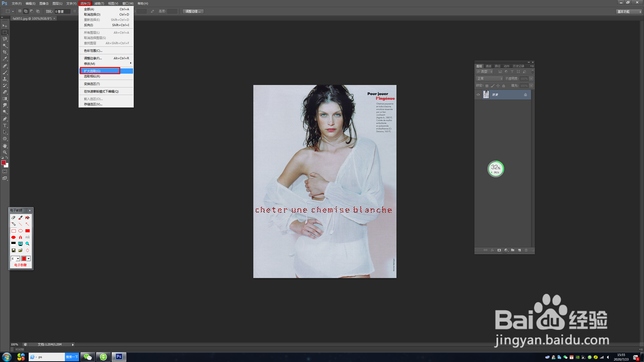The height and width of the screenshot is (362, 644).
Task: Click the 羽化 feather input field
Action: 62,12
